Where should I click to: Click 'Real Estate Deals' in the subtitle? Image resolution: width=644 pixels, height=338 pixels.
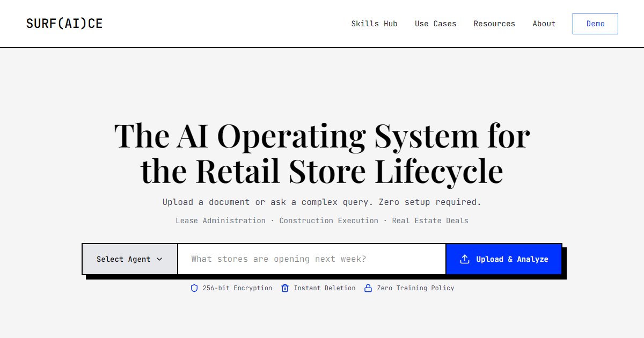(x=430, y=221)
